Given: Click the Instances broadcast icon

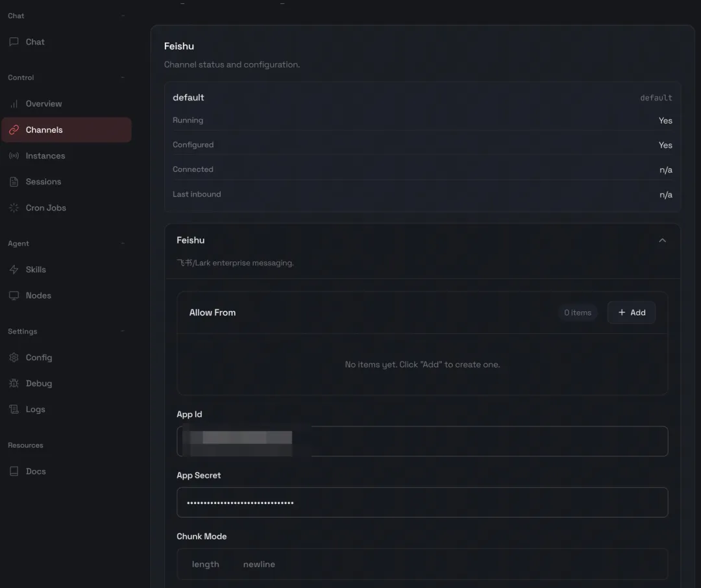Looking at the screenshot, I should [14, 156].
